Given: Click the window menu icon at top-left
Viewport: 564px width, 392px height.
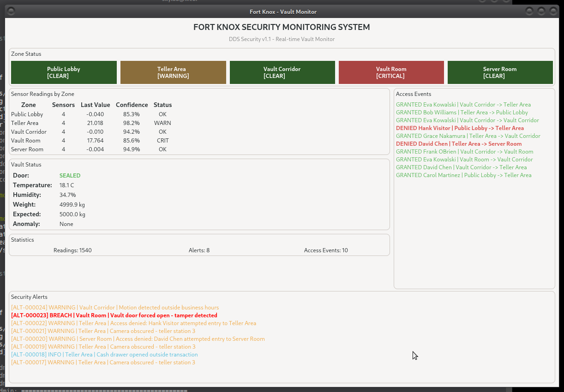Looking at the screenshot, I should tap(10, 11).
